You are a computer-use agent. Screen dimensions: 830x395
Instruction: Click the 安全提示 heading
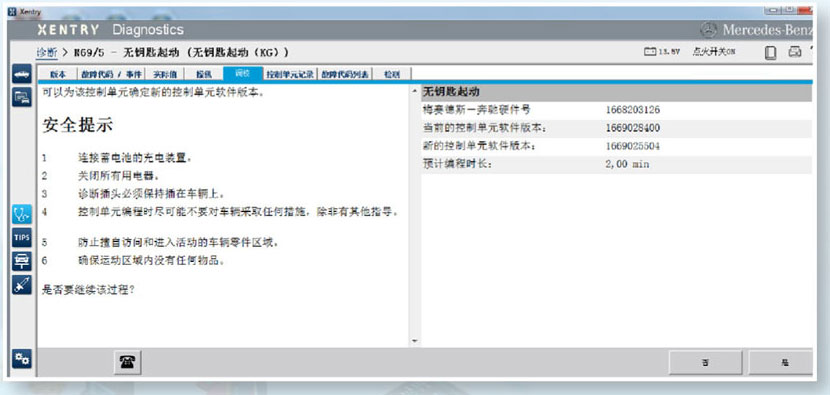[x=77, y=125]
